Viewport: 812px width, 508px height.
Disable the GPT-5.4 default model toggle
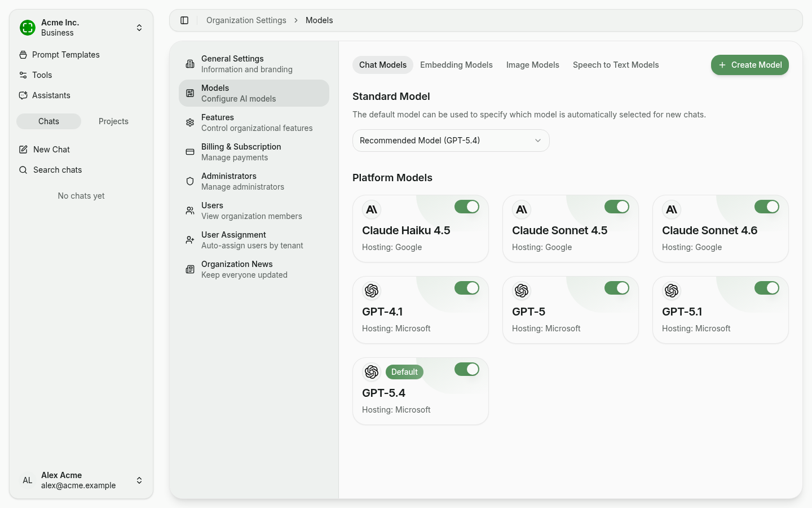(467, 369)
